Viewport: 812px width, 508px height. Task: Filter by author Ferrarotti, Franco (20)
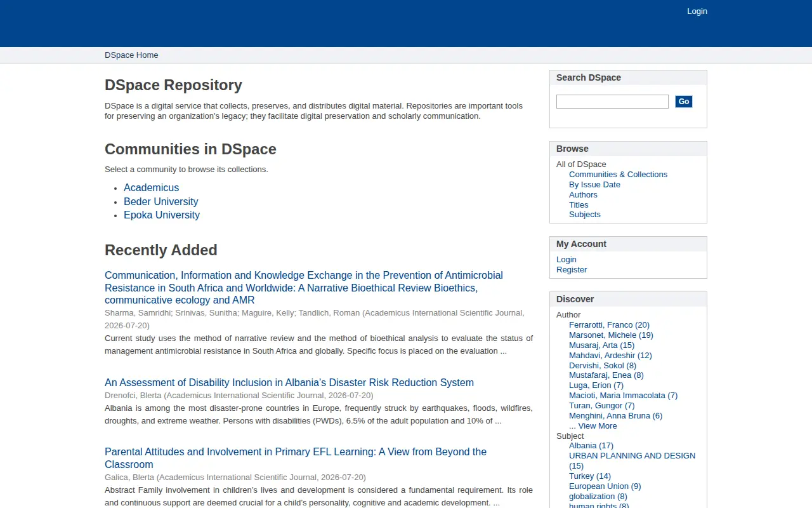click(x=609, y=325)
